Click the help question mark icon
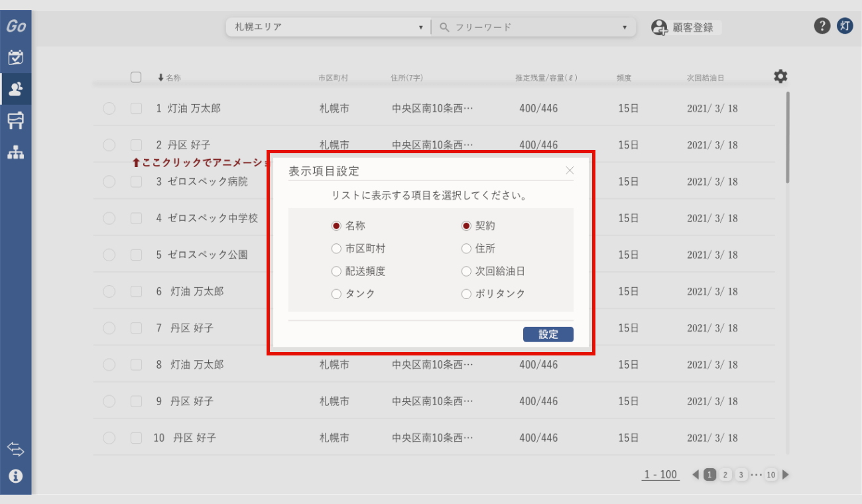862x504 pixels. pyautogui.click(x=822, y=26)
